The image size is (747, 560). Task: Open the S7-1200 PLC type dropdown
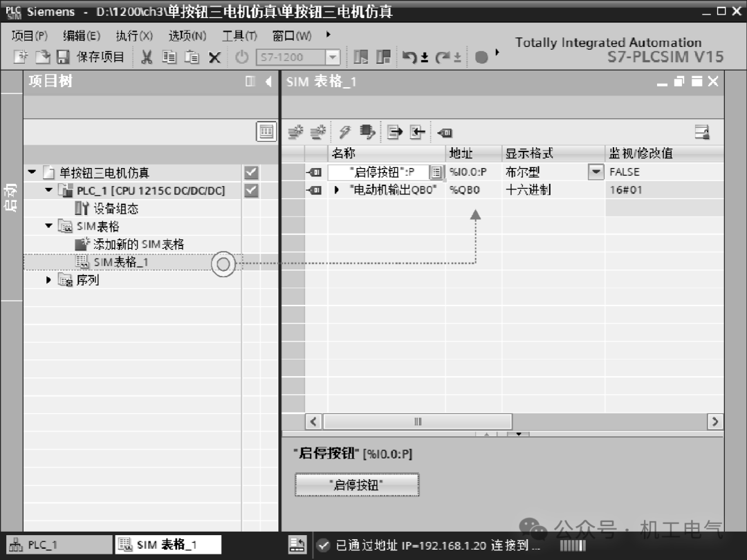[332, 57]
